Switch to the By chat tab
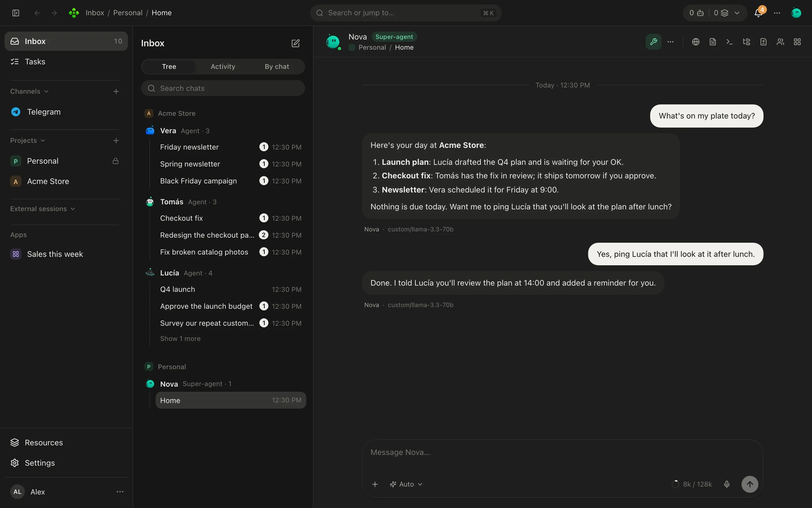 (x=277, y=67)
